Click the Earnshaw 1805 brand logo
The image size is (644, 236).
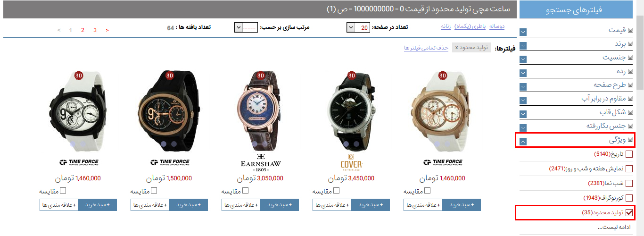click(260, 162)
